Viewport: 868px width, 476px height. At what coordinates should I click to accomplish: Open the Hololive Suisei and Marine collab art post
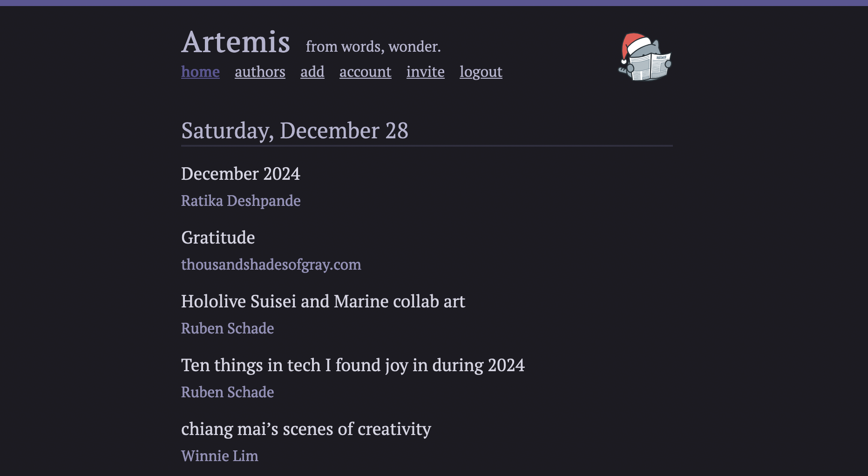click(323, 302)
